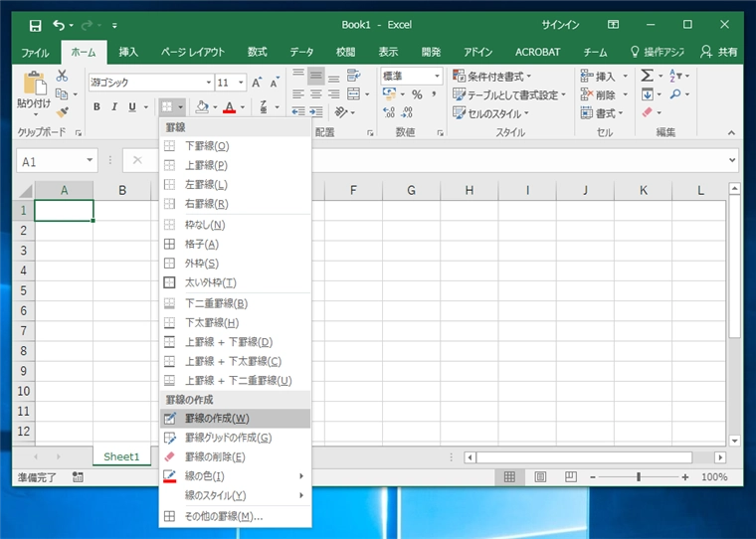Click column header G
Image resolution: width=756 pixels, height=539 pixels.
pos(411,190)
